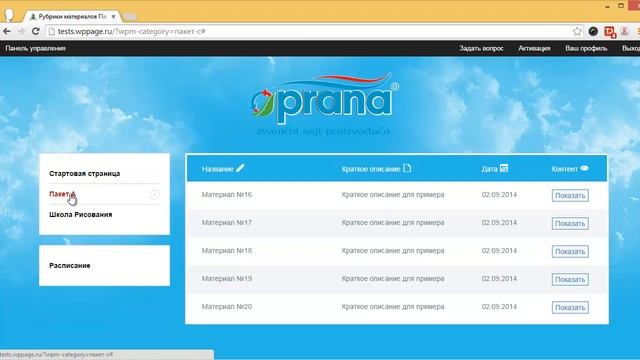Open a new browser tab

tap(130, 16)
